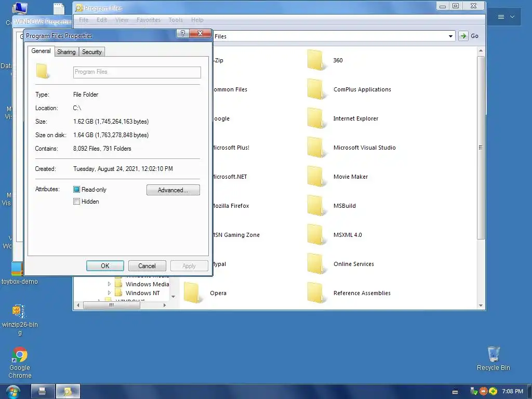This screenshot has height=399, width=532.
Task: Click the OK button in Properties dialog
Action: click(105, 265)
